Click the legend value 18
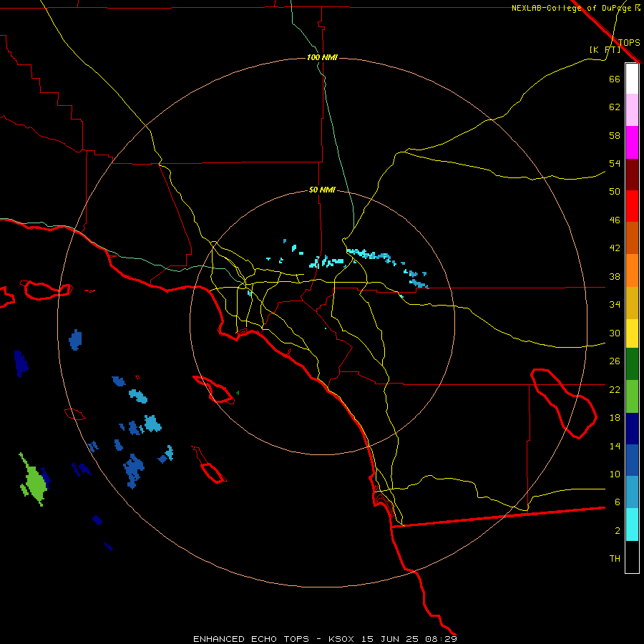 pos(615,418)
